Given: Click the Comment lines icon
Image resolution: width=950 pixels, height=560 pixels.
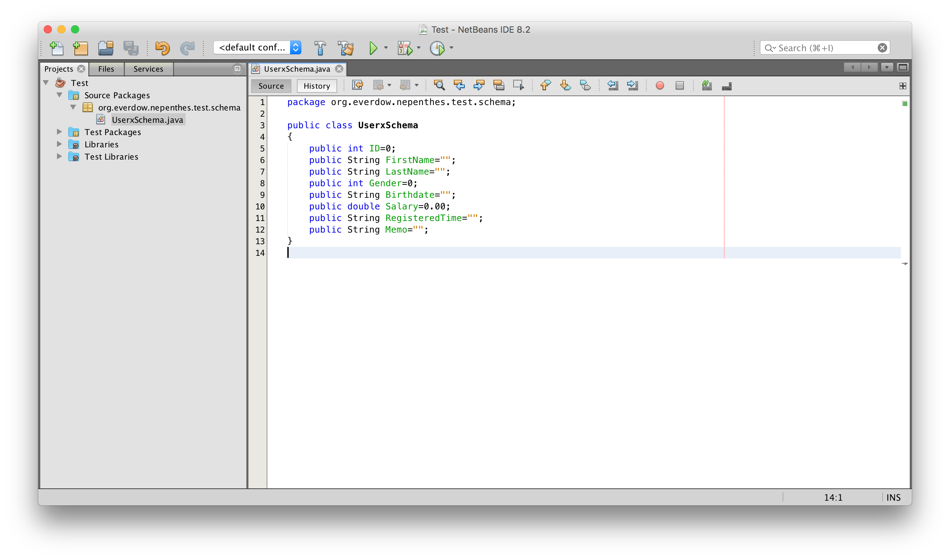Looking at the screenshot, I should [707, 86].
